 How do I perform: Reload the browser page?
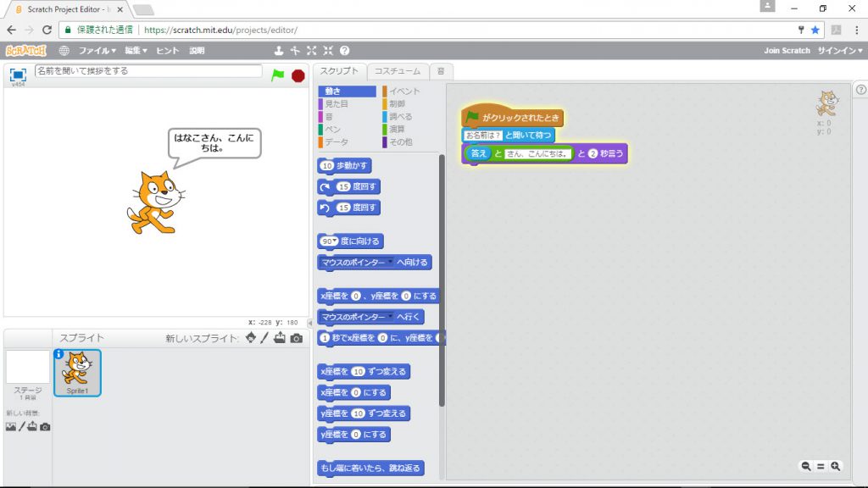[47, 30]
